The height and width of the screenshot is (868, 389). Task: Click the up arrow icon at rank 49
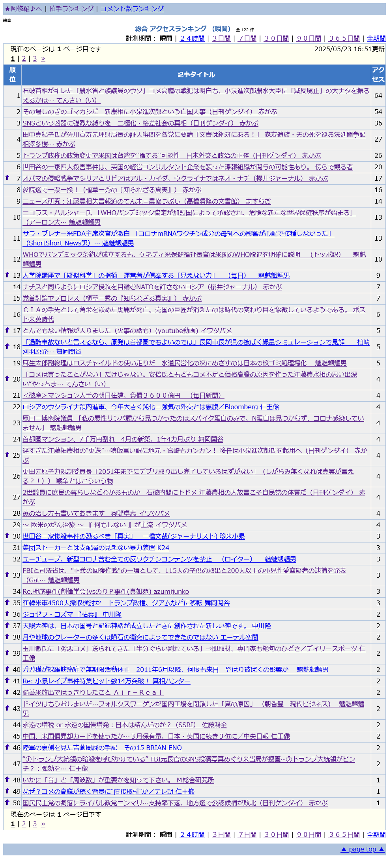(7, 791)
